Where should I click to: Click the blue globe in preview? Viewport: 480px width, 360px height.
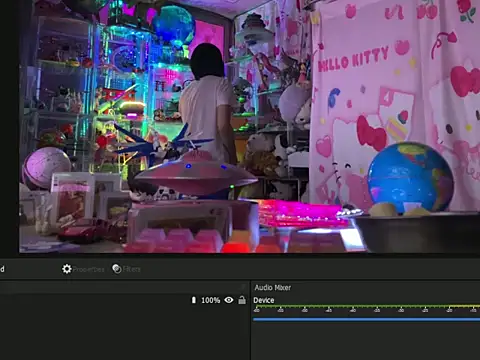pos(411,177)
